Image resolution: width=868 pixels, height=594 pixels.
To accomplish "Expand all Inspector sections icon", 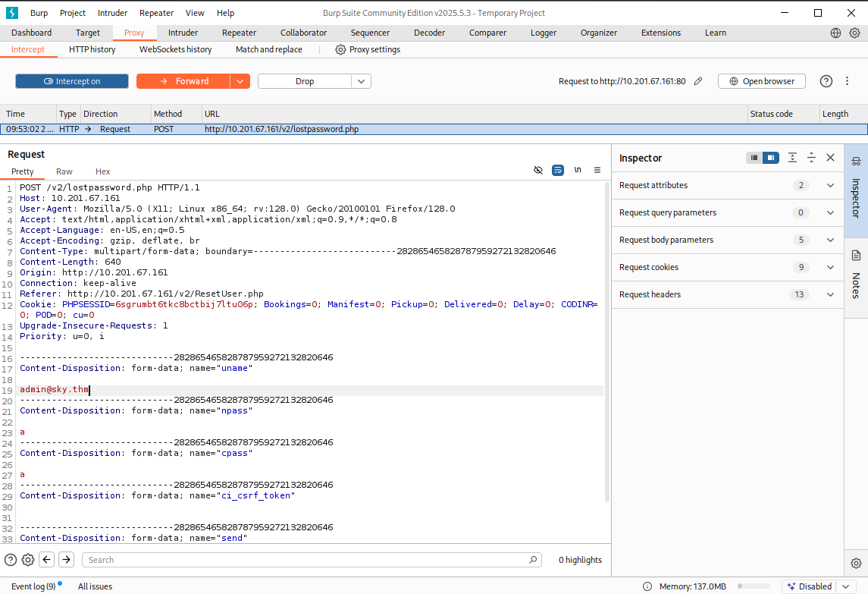I will pos(792,158).
